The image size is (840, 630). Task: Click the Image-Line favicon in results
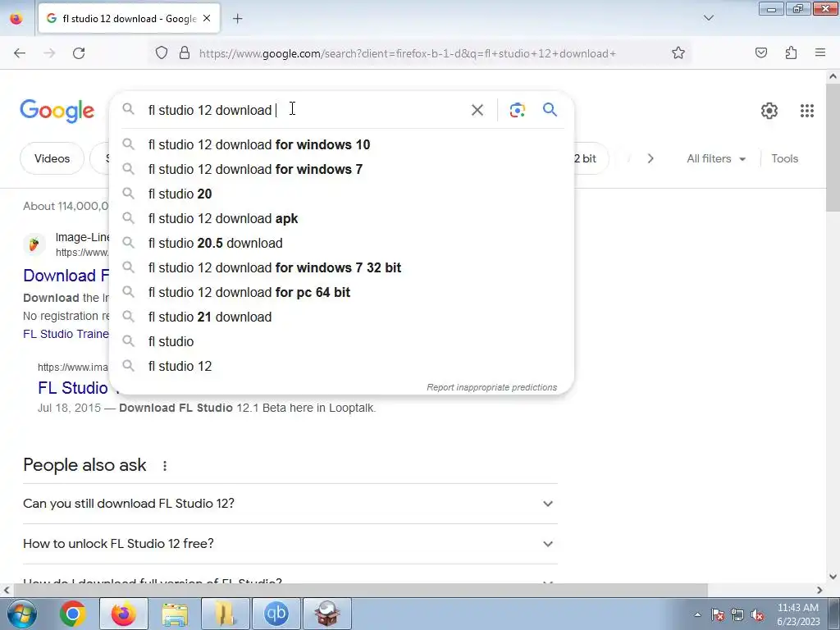click(x=34, y=244)
